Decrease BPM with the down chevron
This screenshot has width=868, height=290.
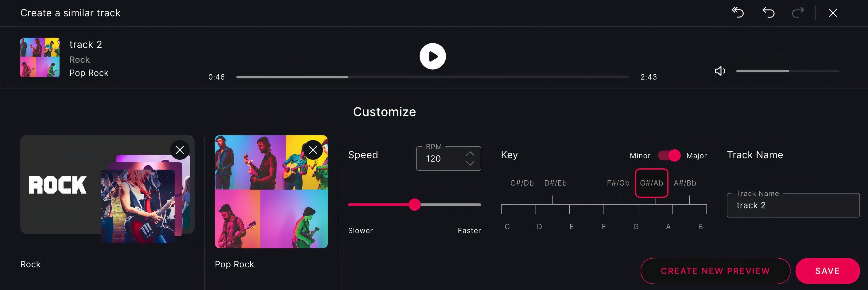click(x=470, y=163)
